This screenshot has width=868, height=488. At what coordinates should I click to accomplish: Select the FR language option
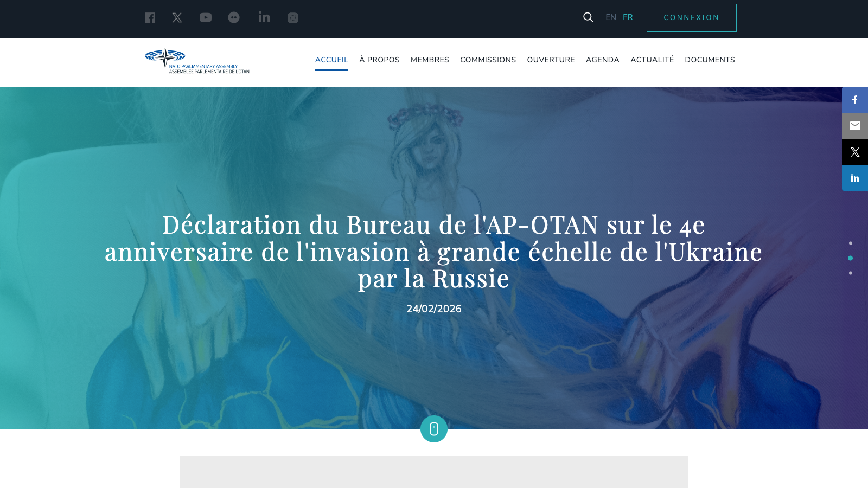point(628,17)
